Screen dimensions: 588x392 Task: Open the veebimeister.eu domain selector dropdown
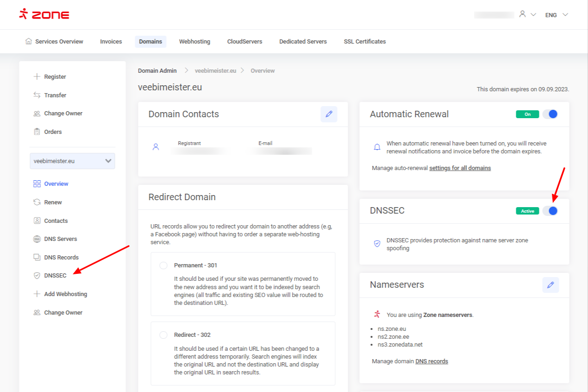click(72, 161)
